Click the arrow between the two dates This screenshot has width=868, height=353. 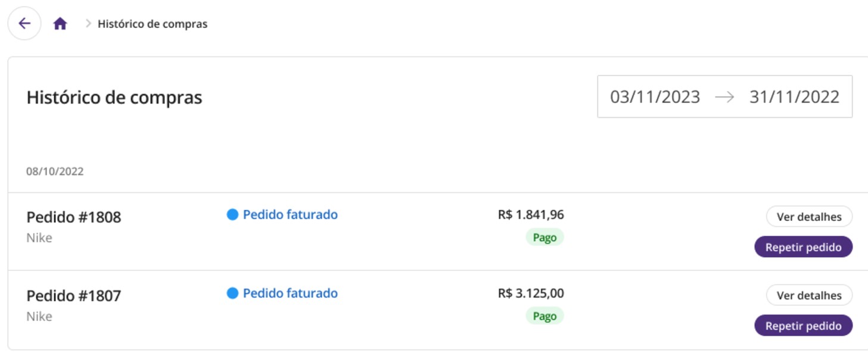724,97
